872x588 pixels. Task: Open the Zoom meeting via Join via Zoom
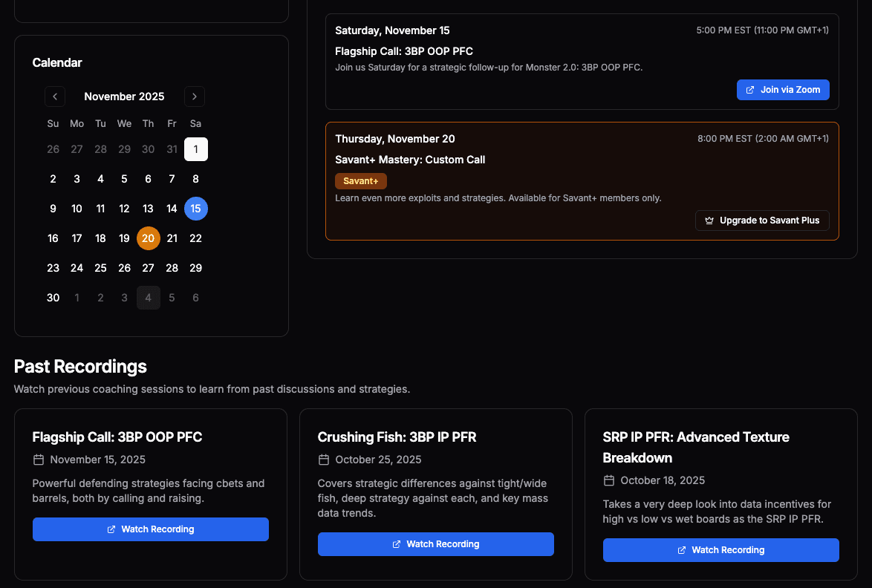click(783, 89)
